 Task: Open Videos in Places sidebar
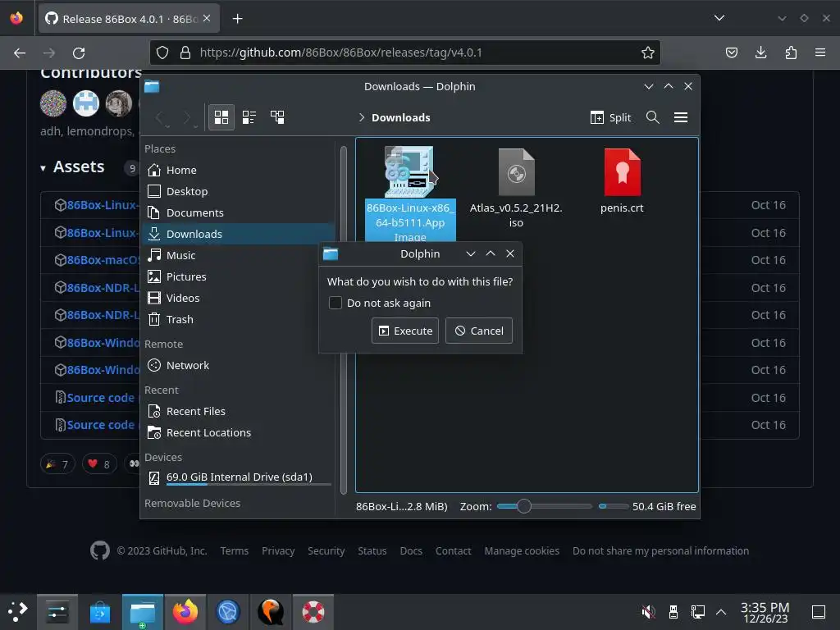(x=239, y=298)
